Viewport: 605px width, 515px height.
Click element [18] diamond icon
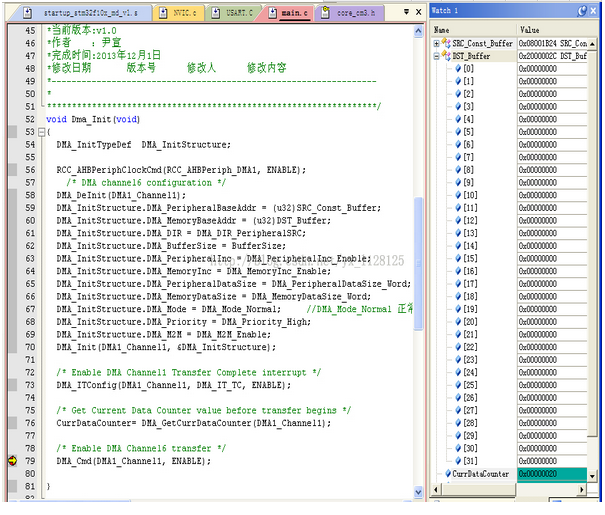458,296
